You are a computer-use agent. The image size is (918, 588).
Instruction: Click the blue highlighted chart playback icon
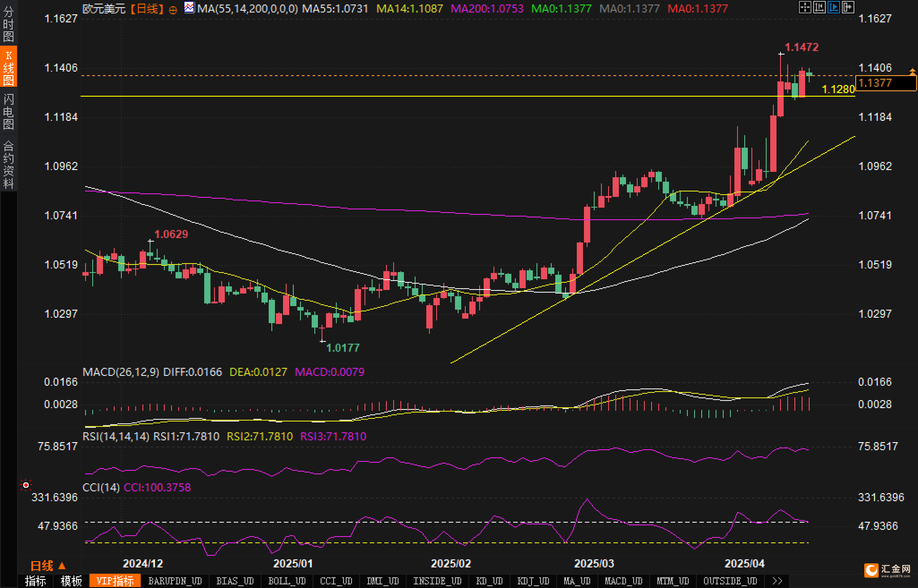(833, 7)
